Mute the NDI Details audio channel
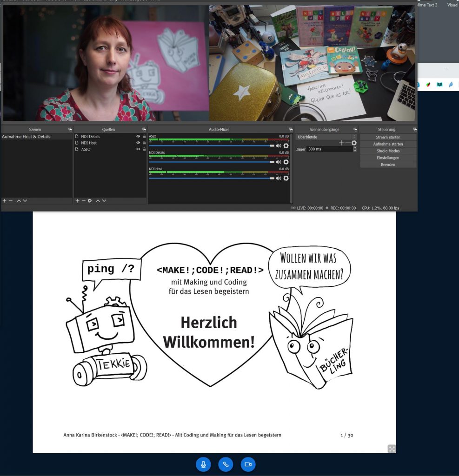 [278, 162]
